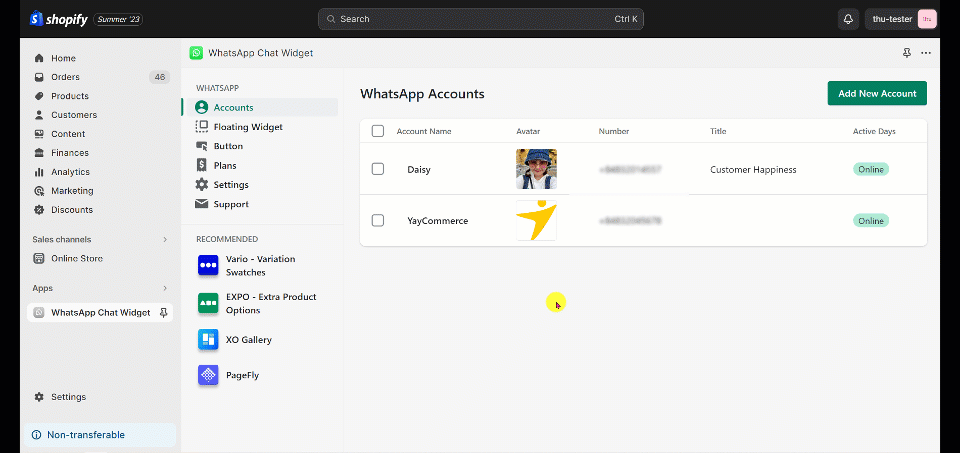The height and width of the screenshot is (453, 960).
Task: Click the Plans dollar icon
Action: tap(201, 165)
